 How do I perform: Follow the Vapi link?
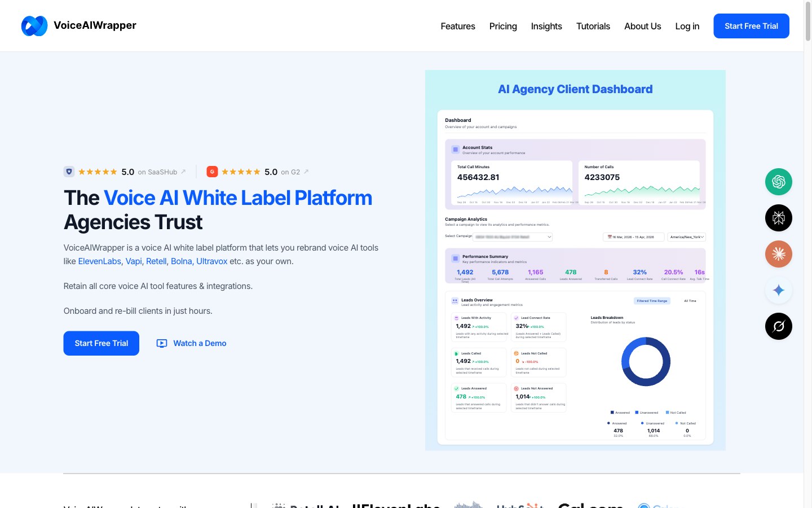click(134, 261)
